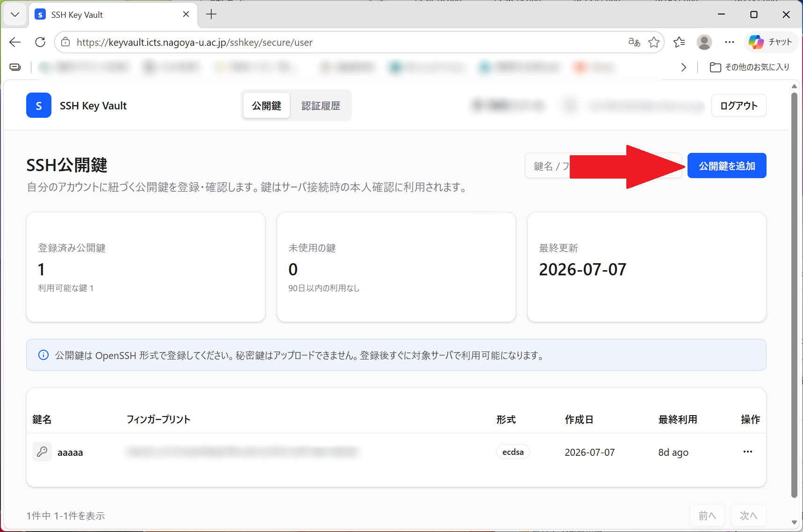803x532 pixels.
Task: Click the address bar URL
Action: coord(194,42)
